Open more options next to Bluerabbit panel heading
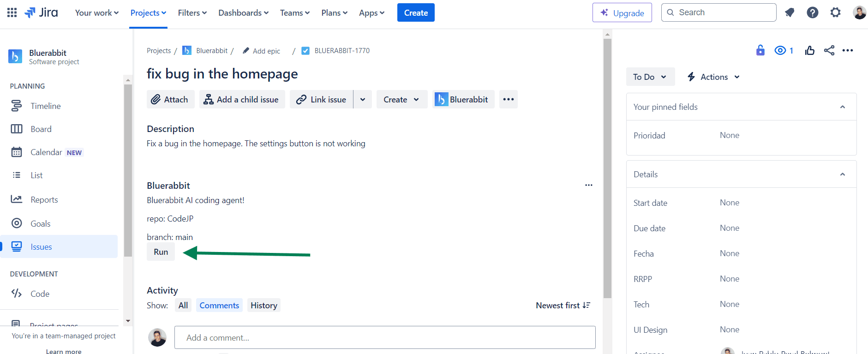This screenshot has width=868, height=354. click(588, 185)
